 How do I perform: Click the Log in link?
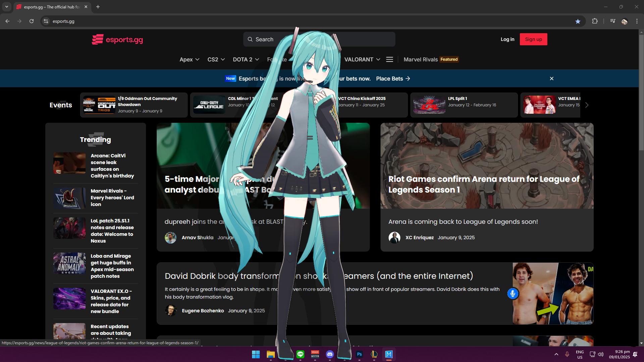[x=507, y=39]
